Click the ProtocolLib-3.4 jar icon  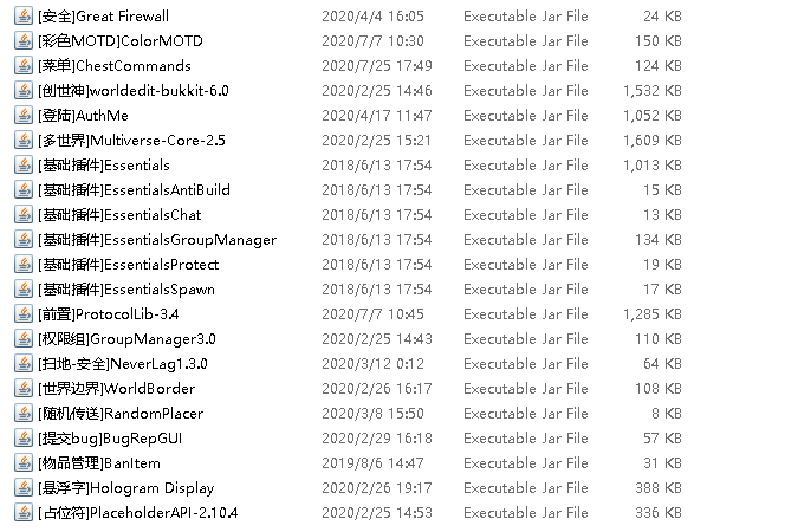point(24,314)
